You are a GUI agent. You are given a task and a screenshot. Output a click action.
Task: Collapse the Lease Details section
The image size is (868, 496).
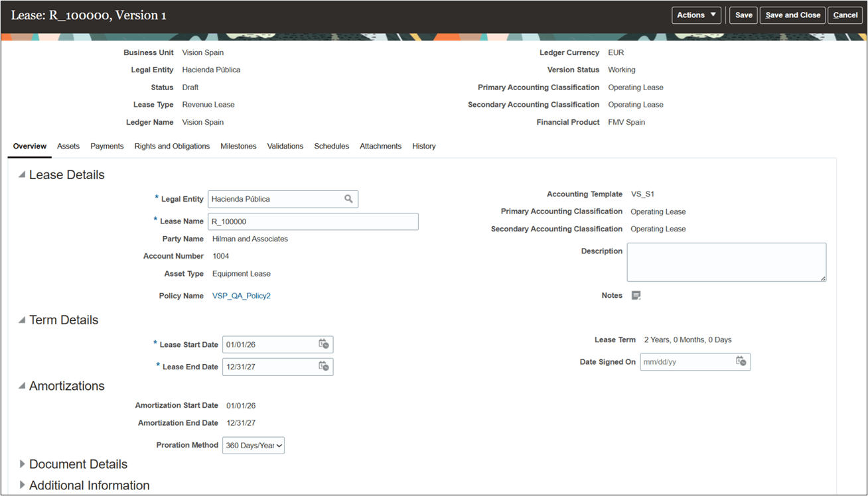coord(21,174)
